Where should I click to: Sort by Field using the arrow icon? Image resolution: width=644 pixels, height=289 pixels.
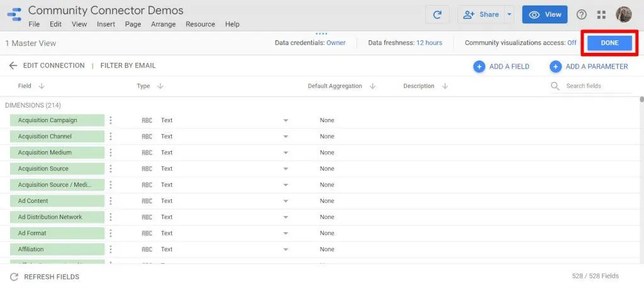click(42, 86)
